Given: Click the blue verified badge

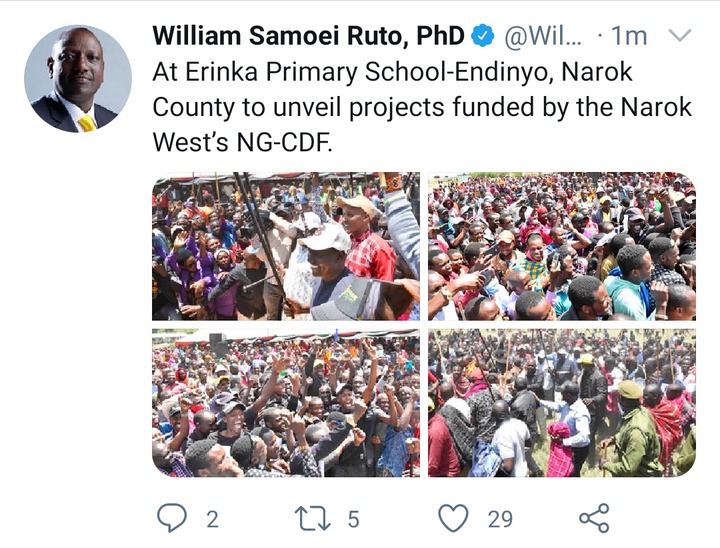Looking at the screenshot, I should tap(484, 36).
